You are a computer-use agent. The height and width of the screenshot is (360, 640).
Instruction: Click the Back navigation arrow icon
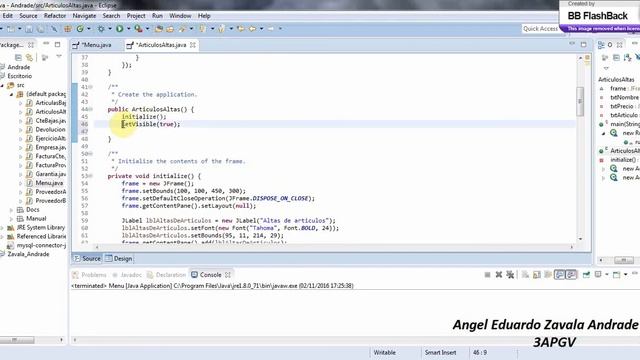[252, 29]
